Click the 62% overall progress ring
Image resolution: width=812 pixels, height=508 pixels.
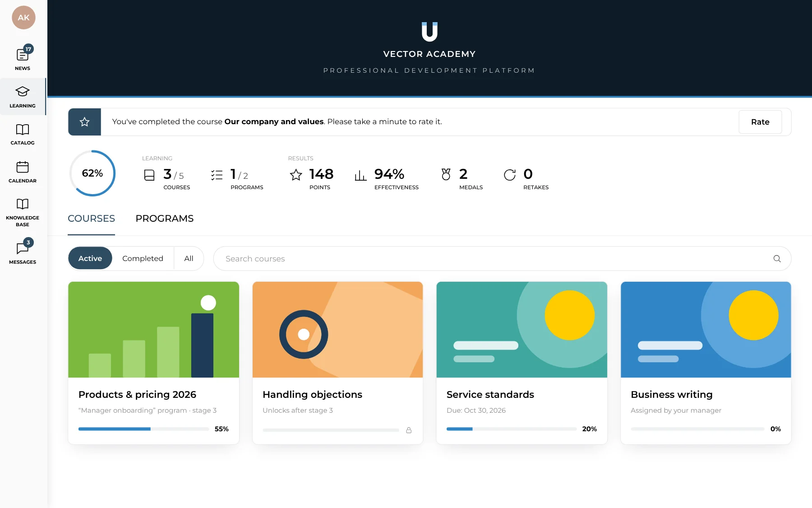click(x=92, y=173)
